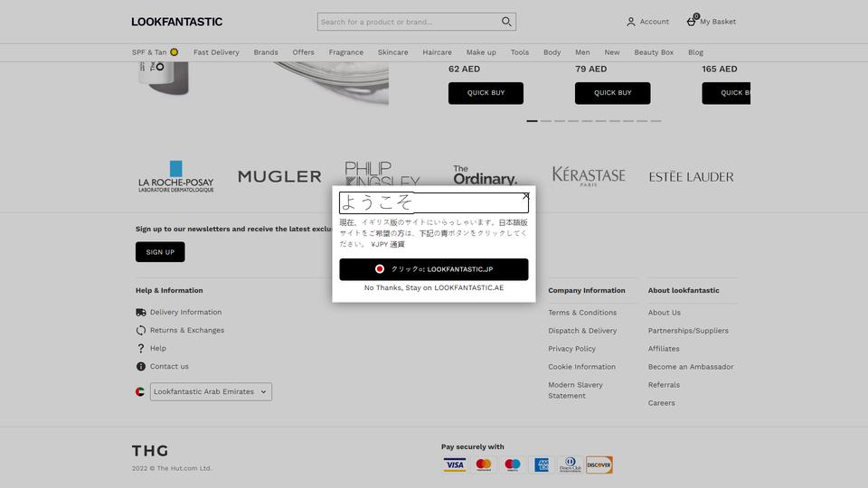This screenshot has height=488, width=868.
Task: Click the newsletter SIGN UP button
Action: tap(160, 252)
